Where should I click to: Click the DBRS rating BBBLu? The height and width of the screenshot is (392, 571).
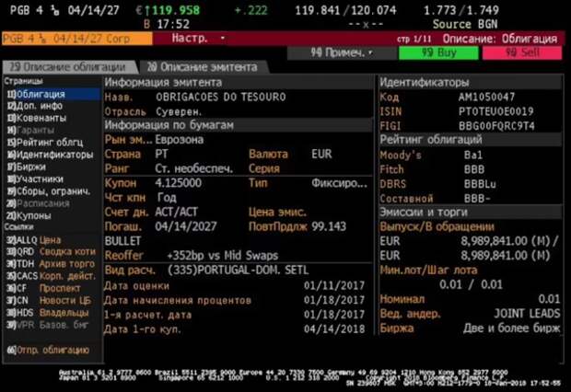point(480,184)
